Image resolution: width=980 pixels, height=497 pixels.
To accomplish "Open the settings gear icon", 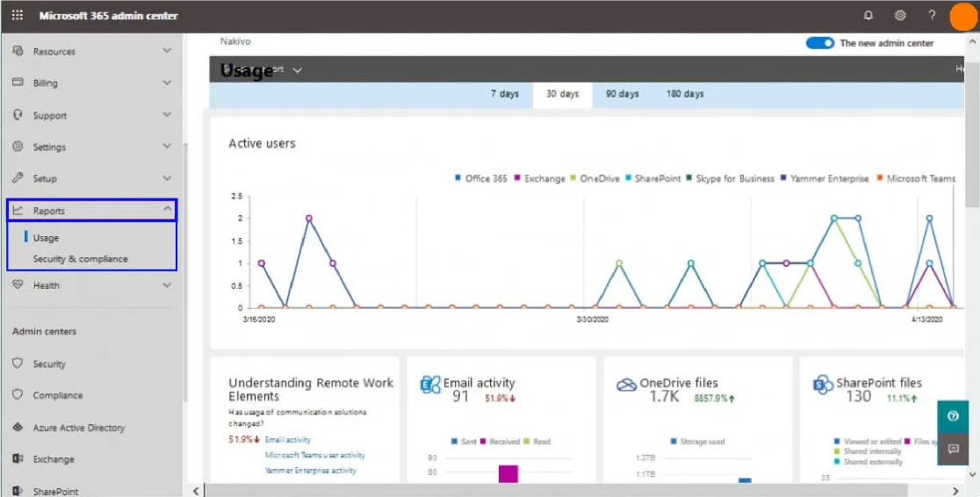I will pyautogui.click(x=900, y=16).
